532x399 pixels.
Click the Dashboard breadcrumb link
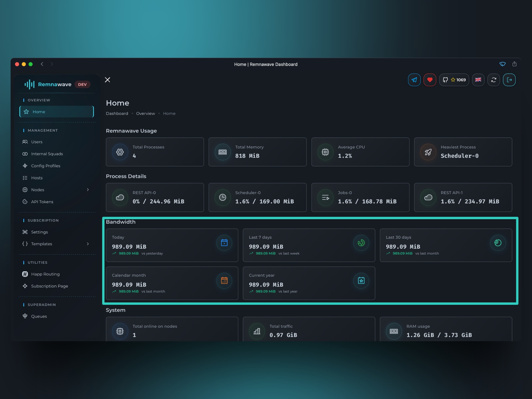pyautogui.click(x=117, y=114)
